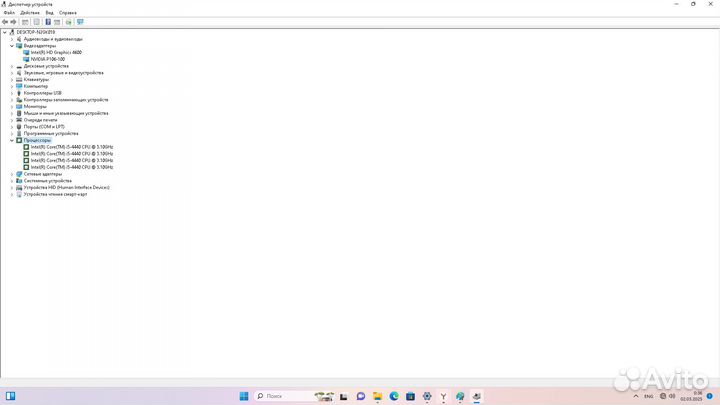Screen dimensions: 720x405
Task: Click the Back arrow in the toolbar
Action: tap(5, 21)
